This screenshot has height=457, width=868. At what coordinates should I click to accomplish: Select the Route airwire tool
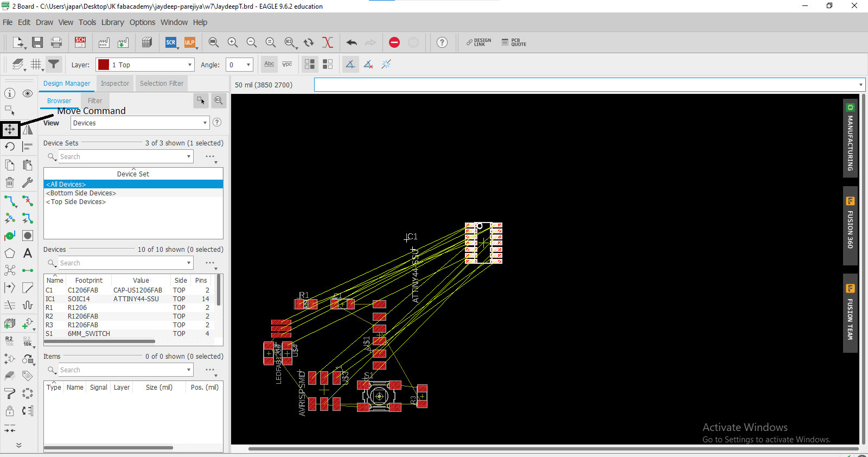(x=10, y=201)
